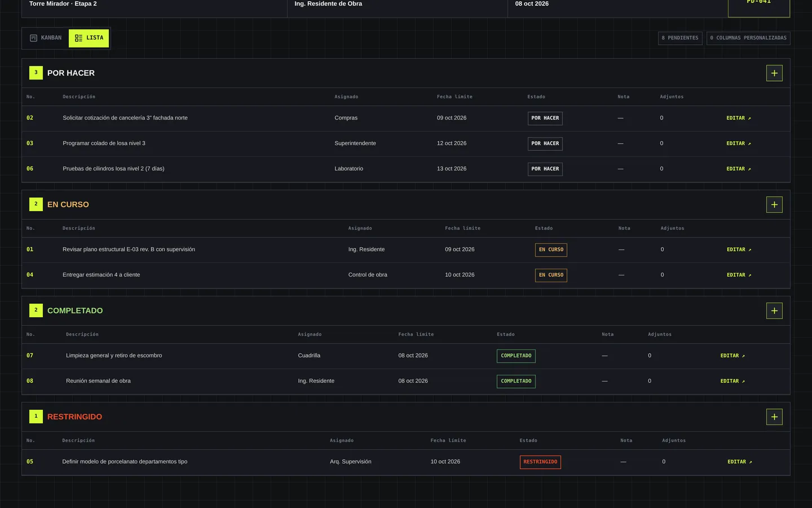Image resolution: width=812 pixels, height=508 pixels.
Task: Select 'Reunión semanal de obra' text
Action: pos(98,381)
